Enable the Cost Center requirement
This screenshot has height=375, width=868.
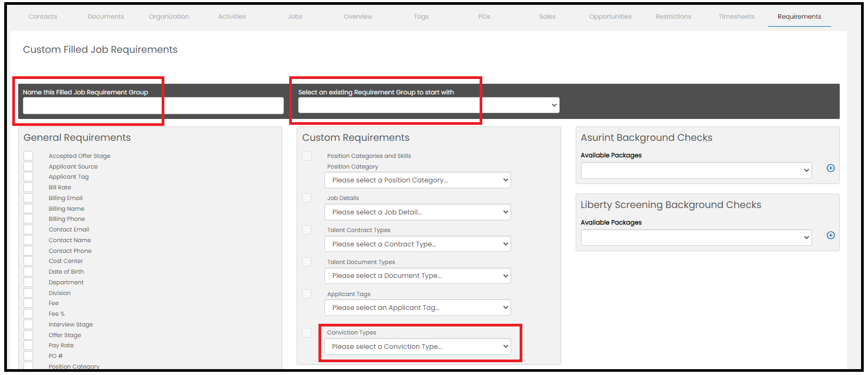(x=28, y=261)
